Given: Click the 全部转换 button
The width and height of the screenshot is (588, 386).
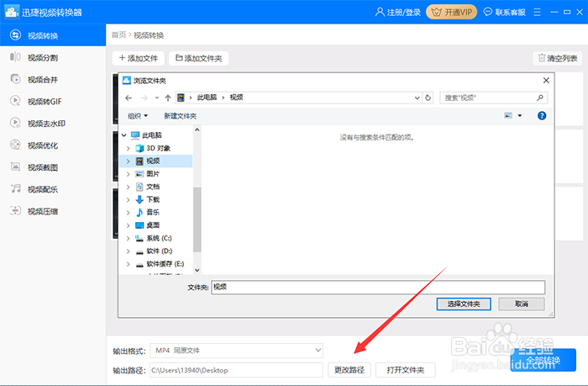Looking at the screenshot, I should (x=543, y=360).
